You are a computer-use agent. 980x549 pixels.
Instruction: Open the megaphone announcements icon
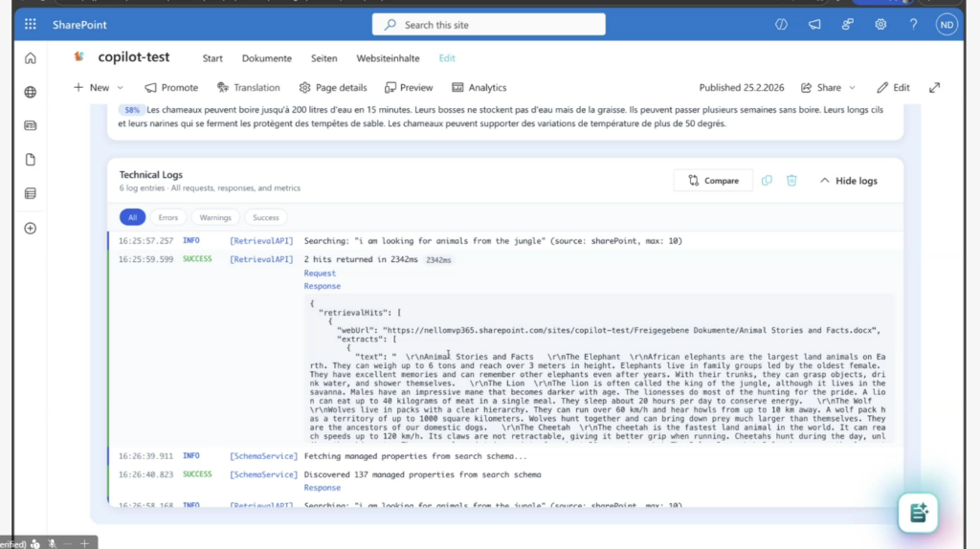(x=814, y=24)
